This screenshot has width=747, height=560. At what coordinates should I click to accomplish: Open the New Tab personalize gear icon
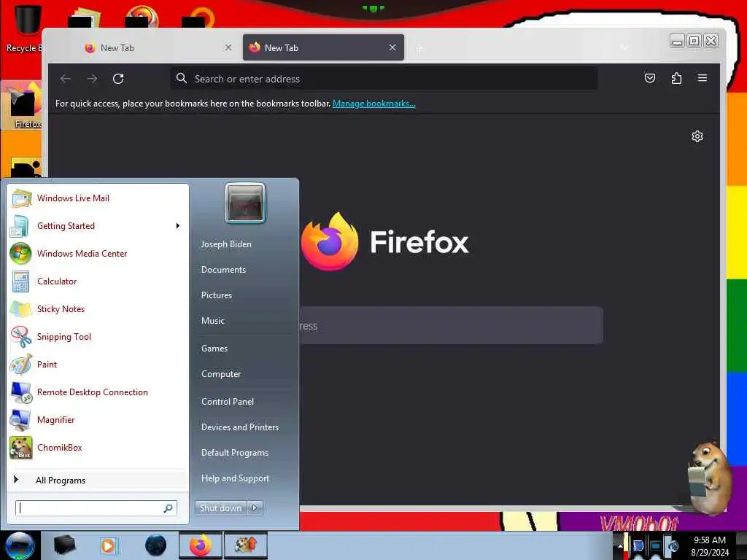pos(697,136)
